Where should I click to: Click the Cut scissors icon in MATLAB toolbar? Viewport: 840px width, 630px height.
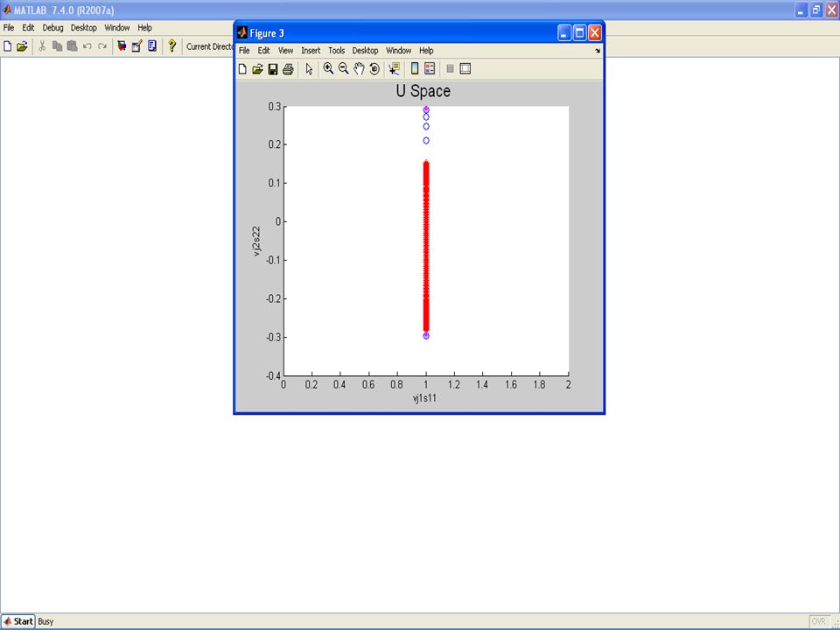pos(42,46)
